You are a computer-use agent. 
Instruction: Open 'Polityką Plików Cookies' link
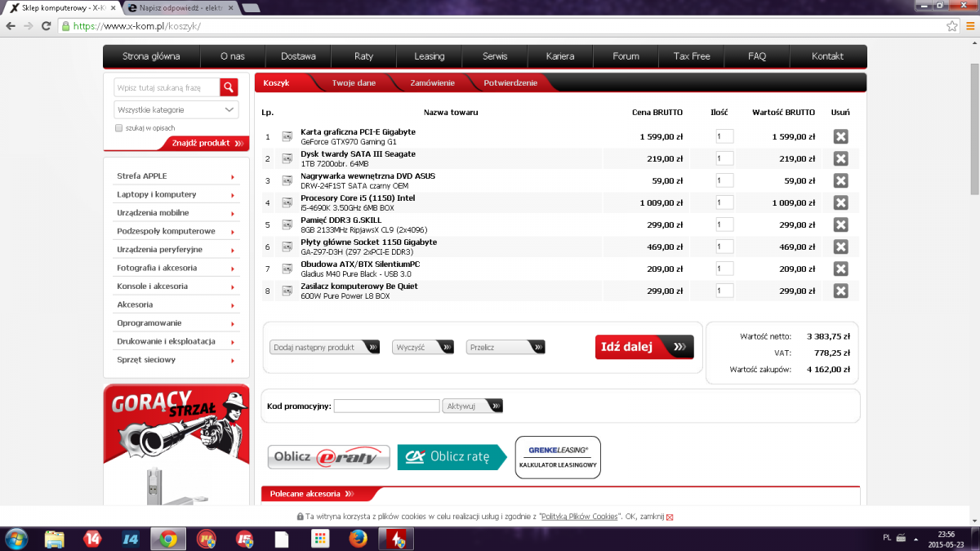tap(578, 517)
